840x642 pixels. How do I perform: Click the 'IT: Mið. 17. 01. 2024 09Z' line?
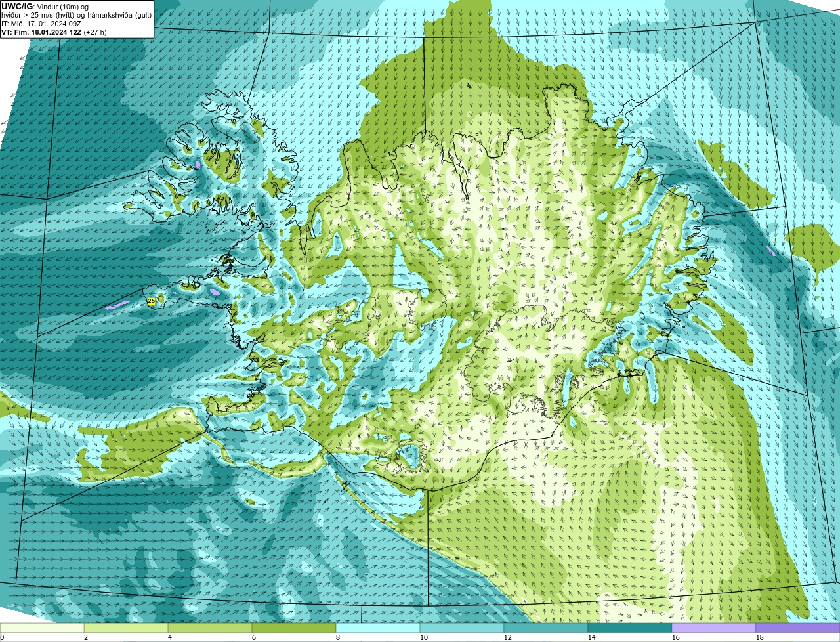pos(41,23)
